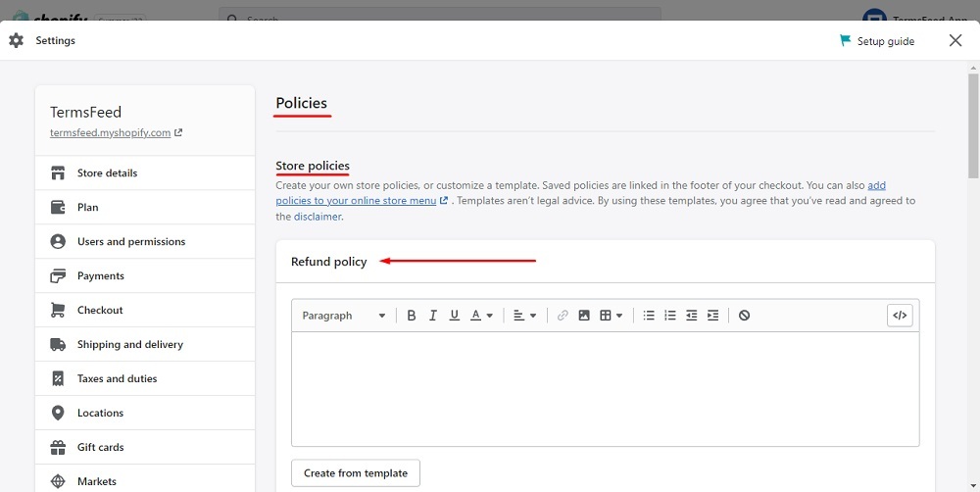Screen dimensions: 980x492
Task: Click the Checkout cart icon
Action: click(x=58, y=310)
